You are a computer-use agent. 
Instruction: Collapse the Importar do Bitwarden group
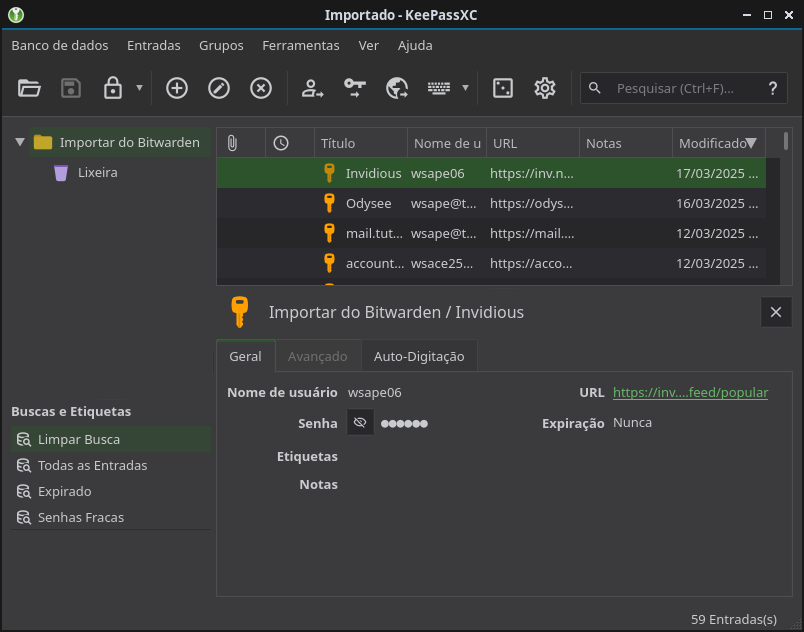pos(20,142)
